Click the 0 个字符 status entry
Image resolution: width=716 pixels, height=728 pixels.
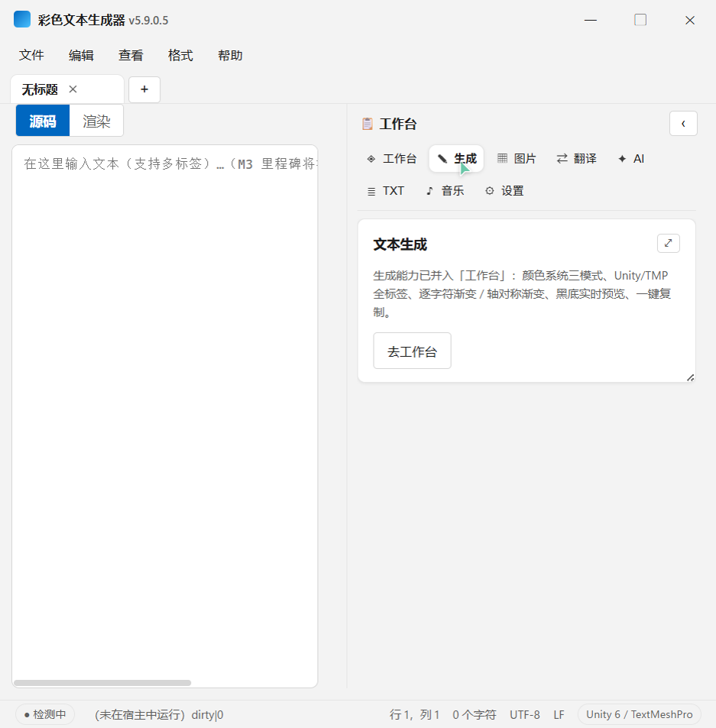tap(474, 714)
